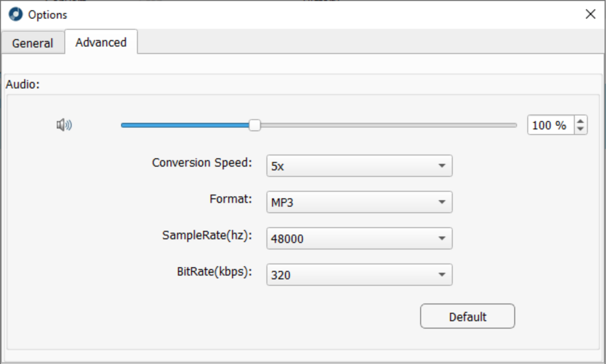Screen dimensions: 606x364
Task: Expand the Format dropdown showing MP3
Action: pyautogui.click(x=359, y=202)
